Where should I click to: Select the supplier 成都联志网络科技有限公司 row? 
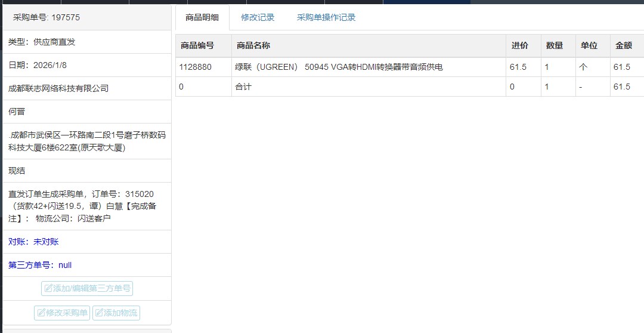[x=58, y=88]
